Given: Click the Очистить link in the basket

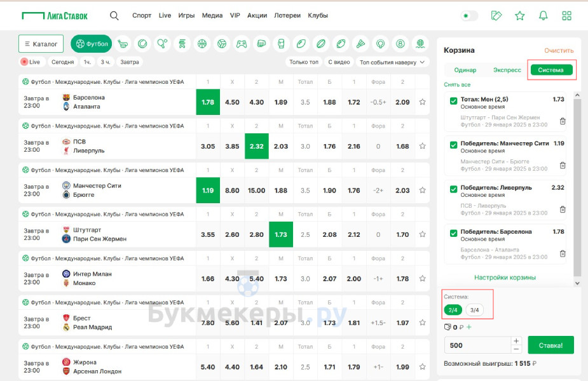Looking at the screenshot, I should point(559,50).
